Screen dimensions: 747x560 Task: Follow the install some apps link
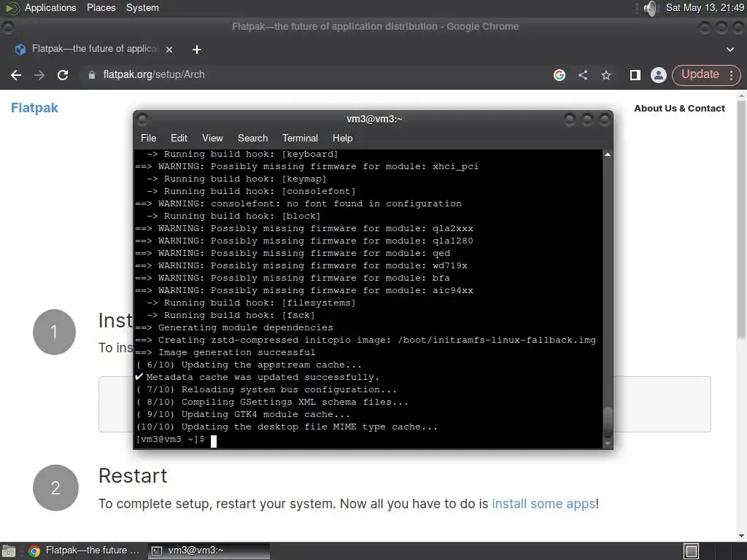(543, 504)
